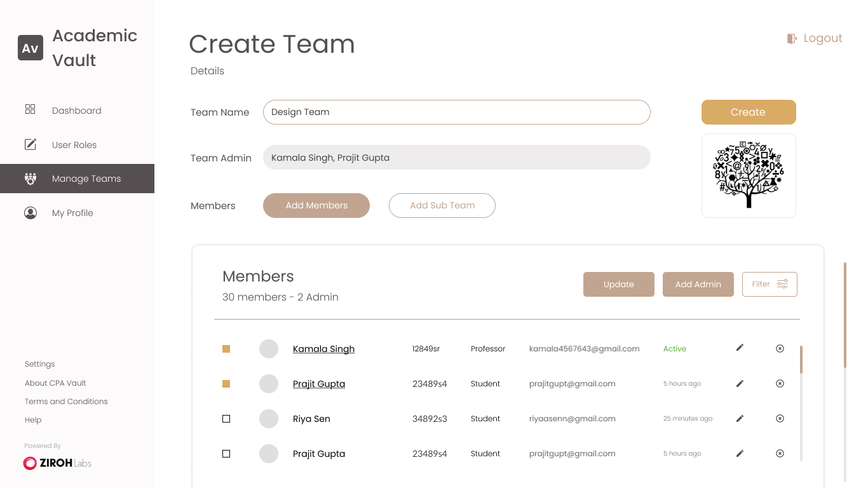Click the Av logo badge

(31, 48)
